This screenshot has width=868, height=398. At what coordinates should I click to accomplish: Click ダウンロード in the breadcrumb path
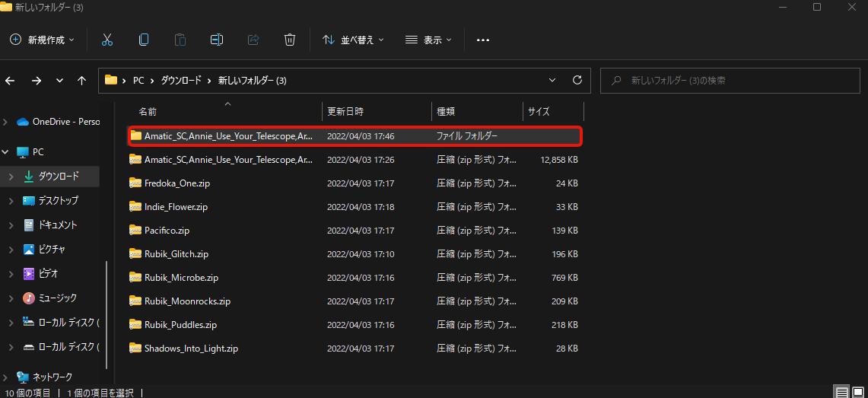pyautogui.click(x=181, y=80)
